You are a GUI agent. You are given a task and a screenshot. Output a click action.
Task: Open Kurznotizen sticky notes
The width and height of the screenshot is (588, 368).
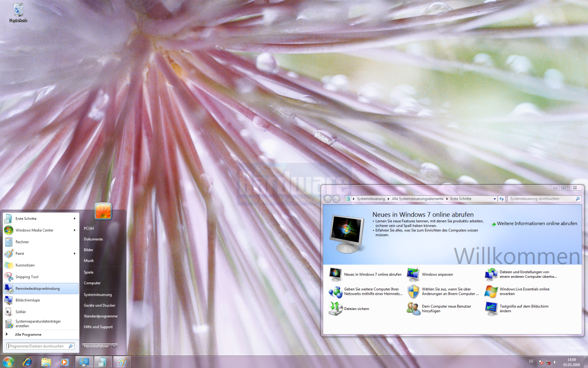tap(40, 265)
